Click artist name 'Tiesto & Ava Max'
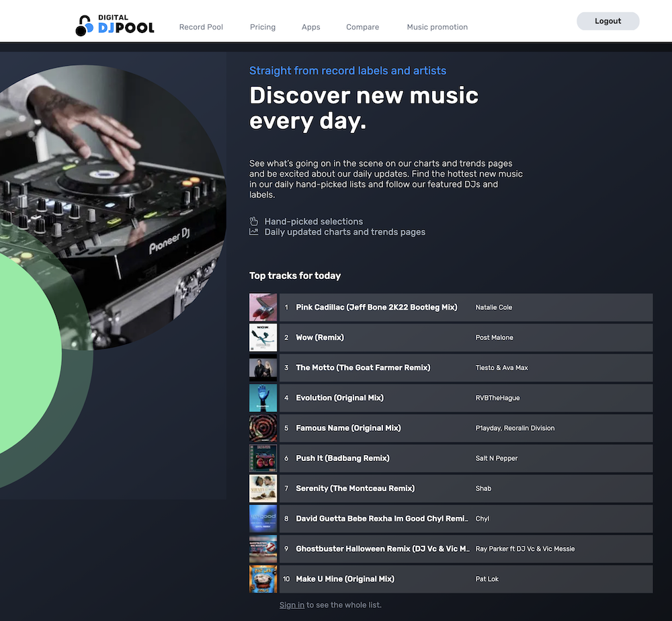The width and height of the screenshot is (672, 621). click(x=501, y=368)
